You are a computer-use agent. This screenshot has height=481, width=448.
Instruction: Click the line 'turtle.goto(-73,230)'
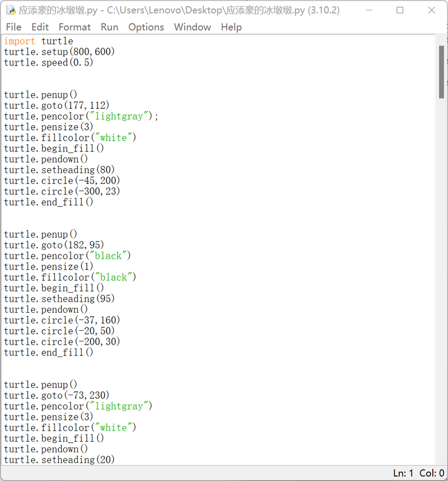pos(57,395)
